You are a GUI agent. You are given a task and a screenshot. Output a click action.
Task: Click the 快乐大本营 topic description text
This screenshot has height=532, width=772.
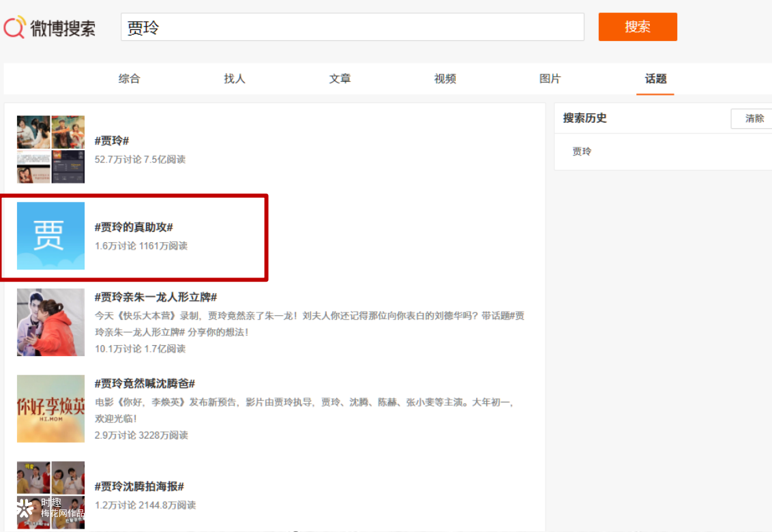click(310, 323)
